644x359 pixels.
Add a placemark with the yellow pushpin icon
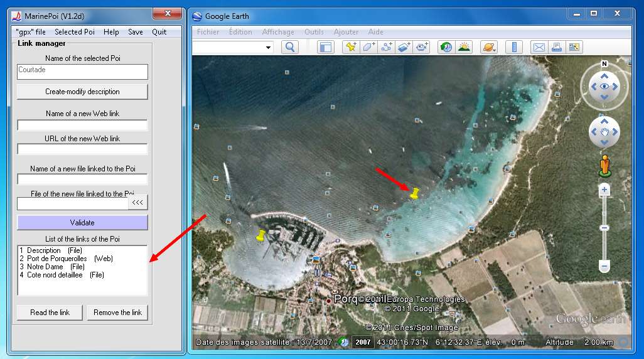pyautogui.click(x=351, y=47)
